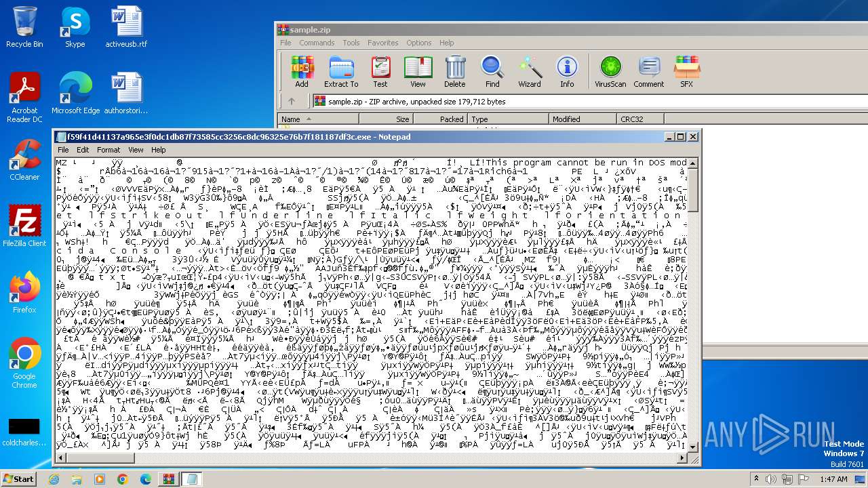Screen dimensions: 868x488
Task: Open WinRAR Favorites menu
Action: point(383,43)
